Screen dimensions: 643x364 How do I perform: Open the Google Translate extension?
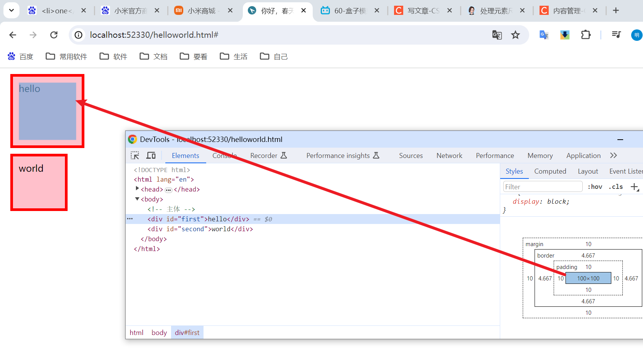coord(544,35)
